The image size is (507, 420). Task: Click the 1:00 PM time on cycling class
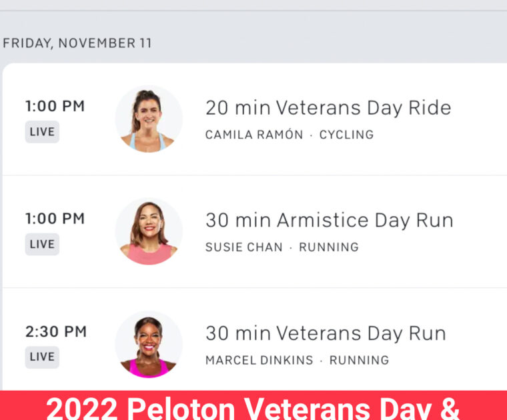pyautogui.click(x=55, y=107)
